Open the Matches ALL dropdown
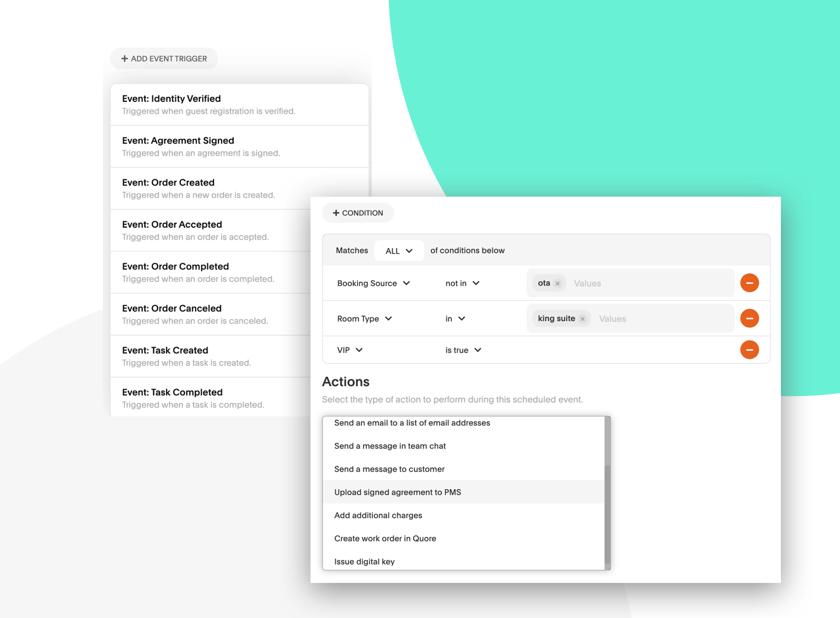 (399, 251)
